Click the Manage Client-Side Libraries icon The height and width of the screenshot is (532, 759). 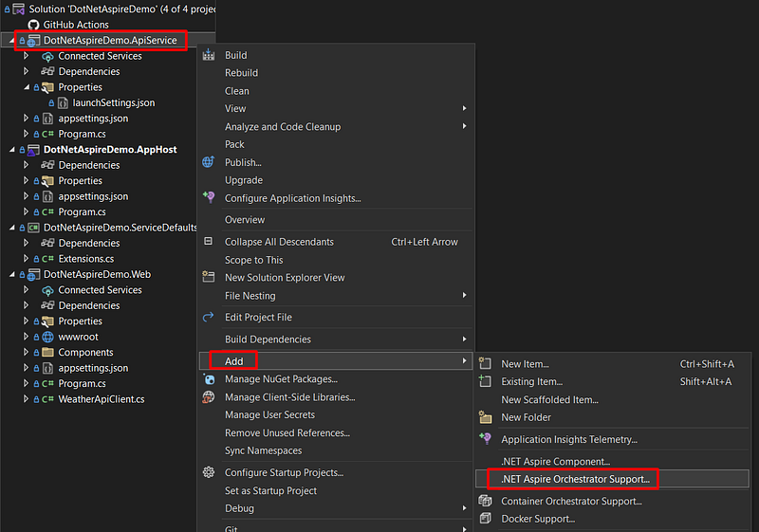click(209, 397)
